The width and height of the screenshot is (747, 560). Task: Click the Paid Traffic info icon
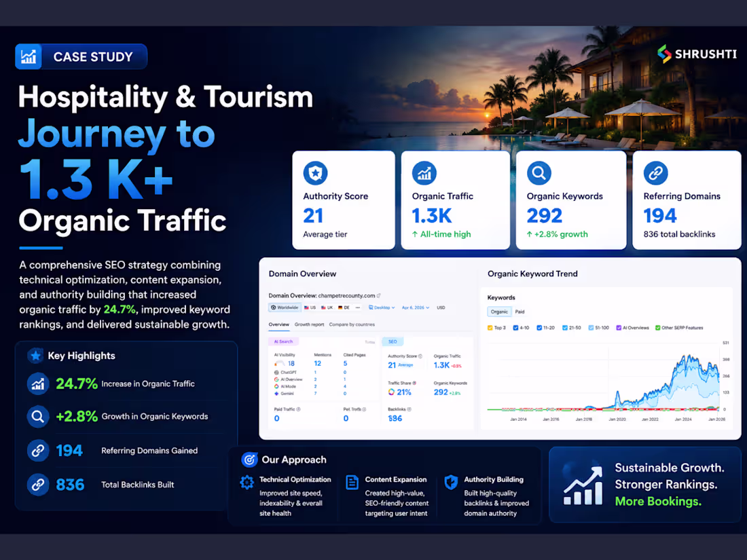pyautogui.click(x=298, y=409)
